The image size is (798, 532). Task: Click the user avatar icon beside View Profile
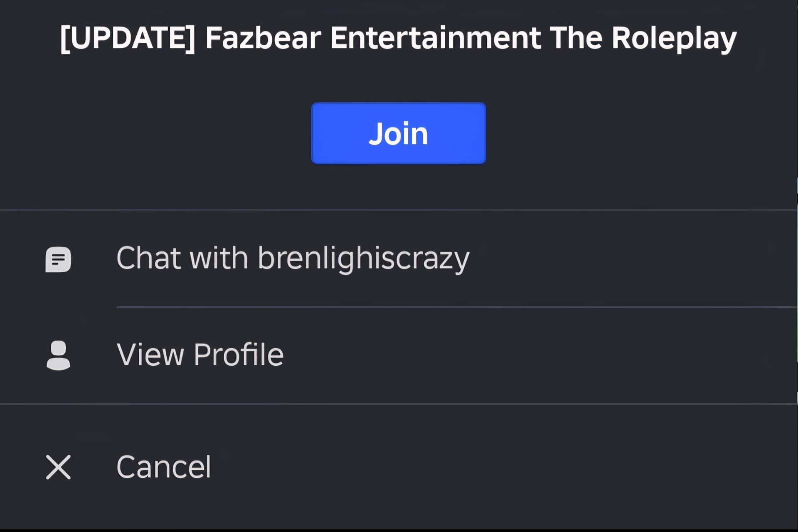click(58, 355)
